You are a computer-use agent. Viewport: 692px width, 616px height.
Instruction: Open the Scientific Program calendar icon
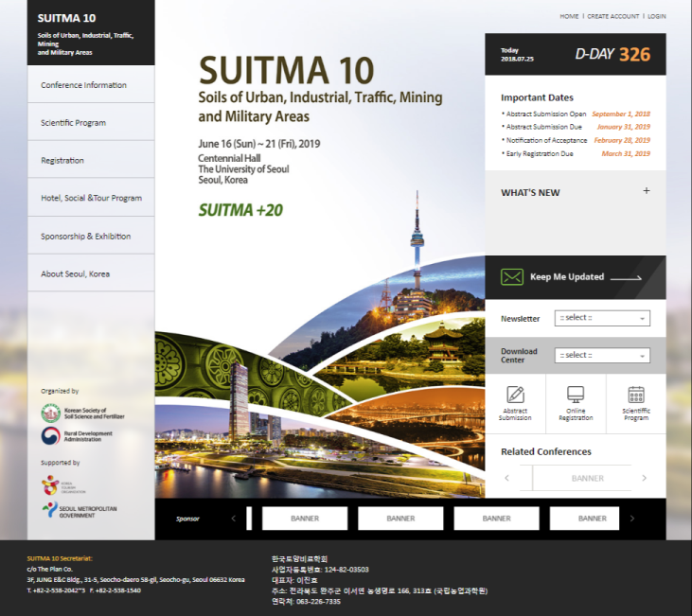coord(636,395)
